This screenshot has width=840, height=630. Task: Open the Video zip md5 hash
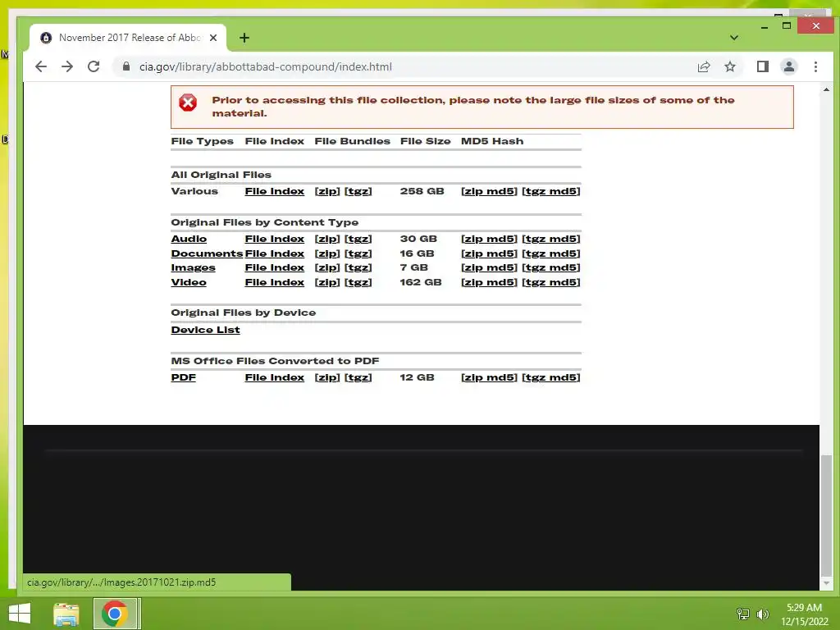coord(489,282)
